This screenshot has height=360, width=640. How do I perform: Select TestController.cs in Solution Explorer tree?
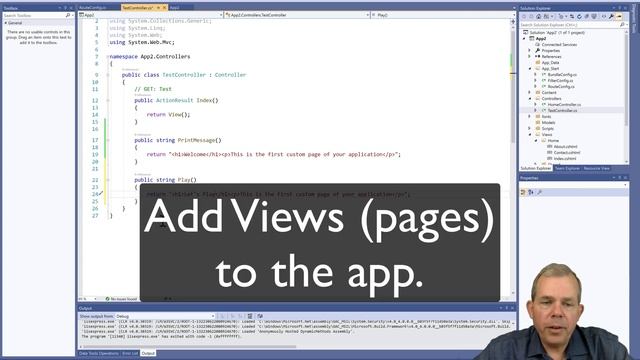coord(562,110)
